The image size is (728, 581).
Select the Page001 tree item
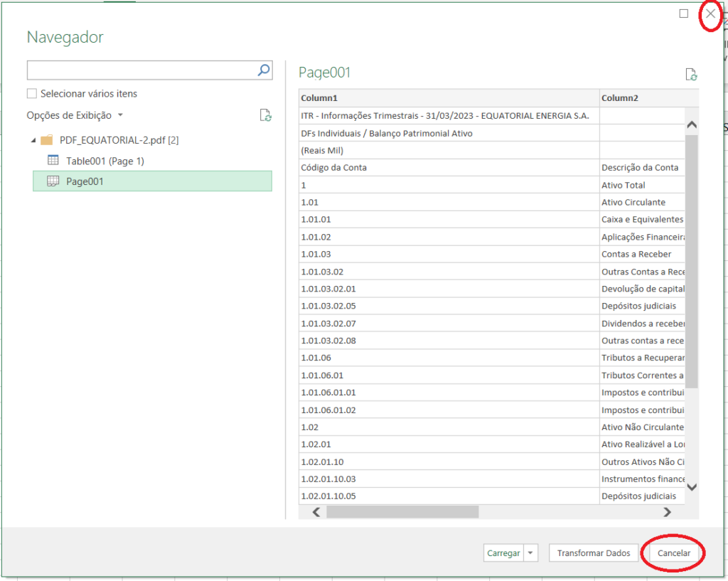coord(152,181)
